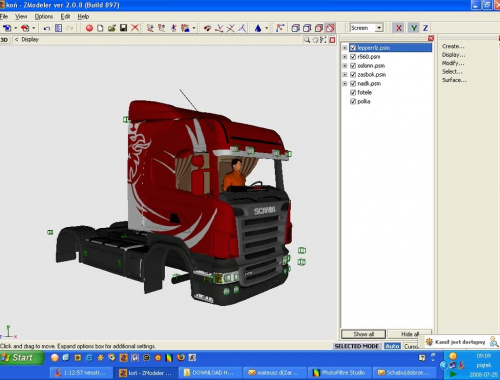The width and height of the screenshot is (500, 380).
Task: Click the Undo arrow toolbar icon
Action: pyautogui.click(x=47, y=28)
